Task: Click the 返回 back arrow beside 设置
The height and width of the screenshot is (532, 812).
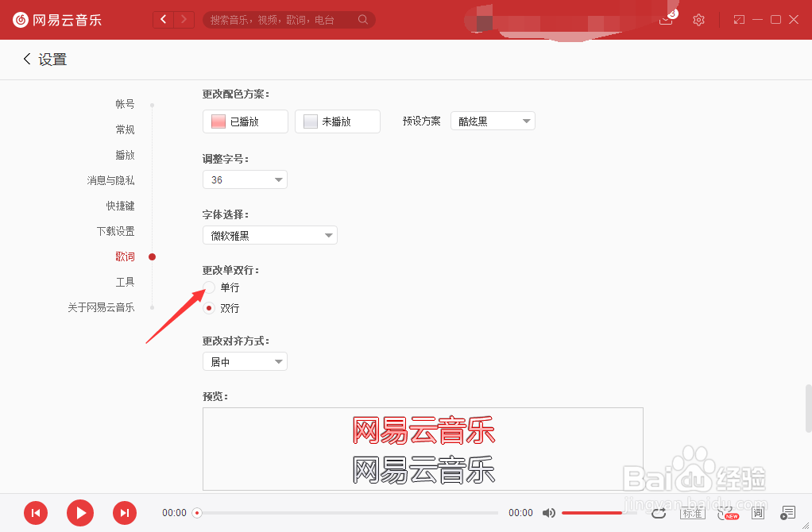Action: [x=26, y=59]
